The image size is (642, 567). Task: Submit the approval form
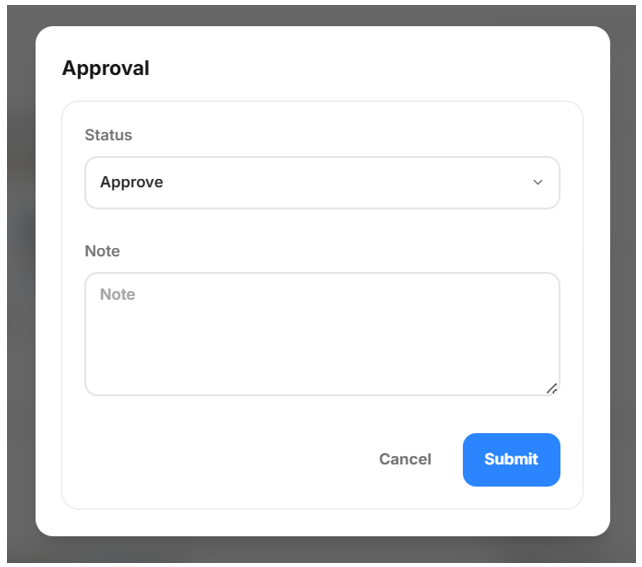pyautogui.click(x=511, y=459)
